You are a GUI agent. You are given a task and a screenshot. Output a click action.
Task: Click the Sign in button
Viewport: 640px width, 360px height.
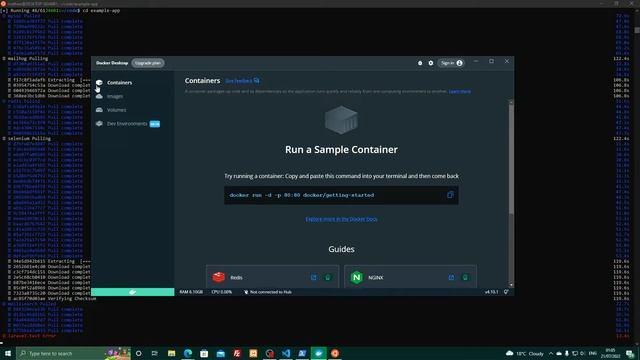point(451,63)
